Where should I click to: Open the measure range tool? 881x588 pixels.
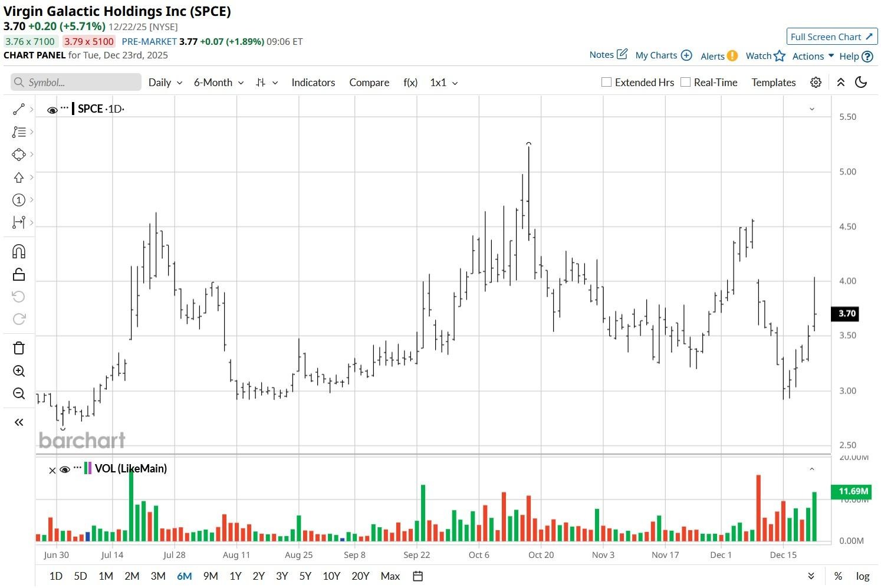click(x=18, y=222)
